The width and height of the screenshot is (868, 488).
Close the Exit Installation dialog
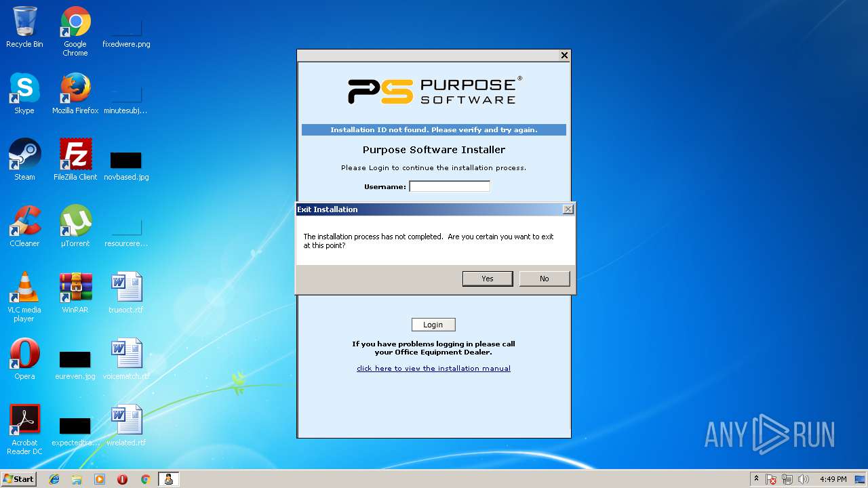[x=568, y=209]
